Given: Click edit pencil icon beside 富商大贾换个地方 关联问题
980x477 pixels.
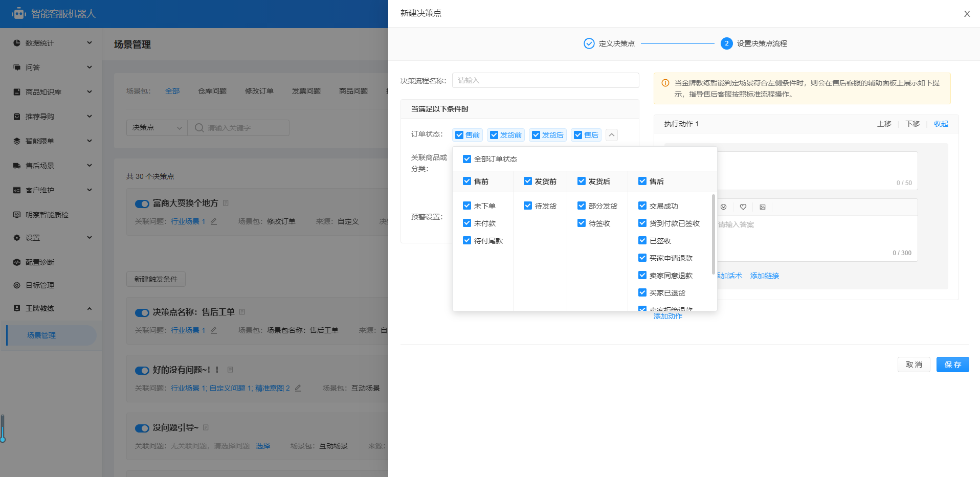Looking at the screenshot, I should tap(214, 221).
